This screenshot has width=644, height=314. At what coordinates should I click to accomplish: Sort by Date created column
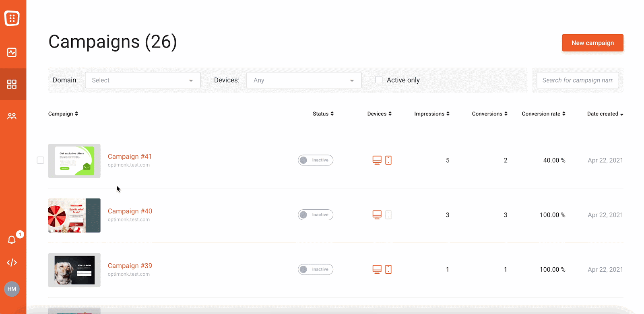point(605,114)
